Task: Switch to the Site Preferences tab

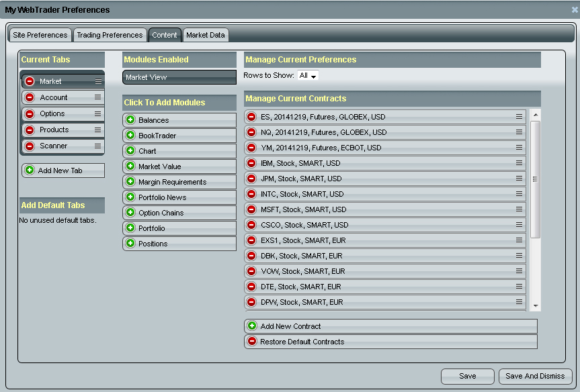Action: point(40,35)
